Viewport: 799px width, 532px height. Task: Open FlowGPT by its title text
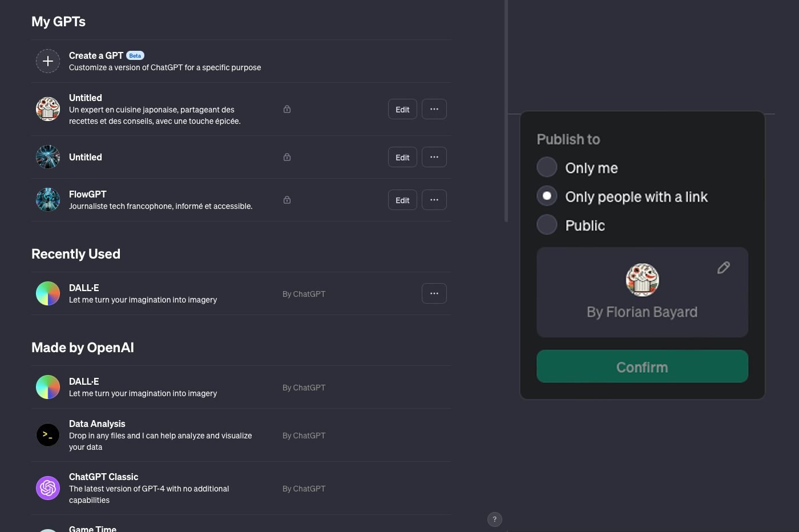87,194
